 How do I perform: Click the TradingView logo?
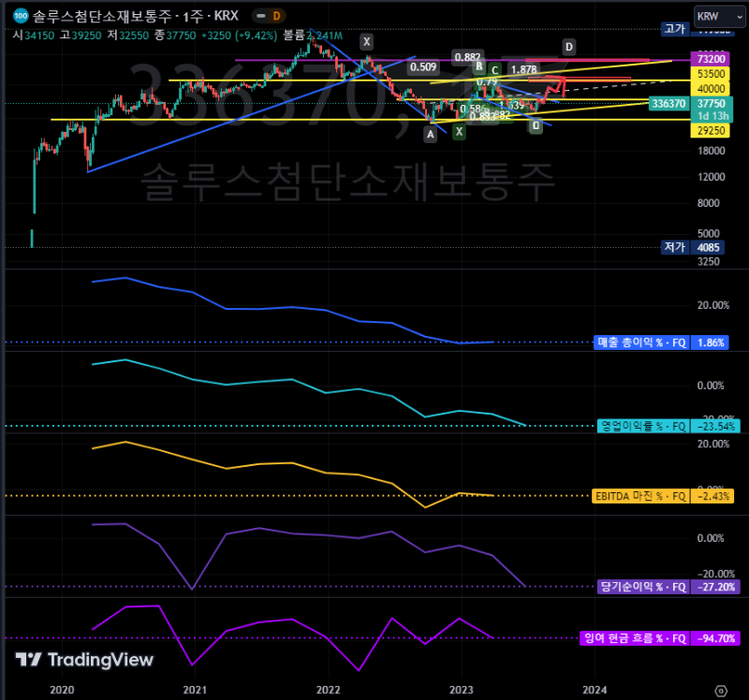point(84,660)
